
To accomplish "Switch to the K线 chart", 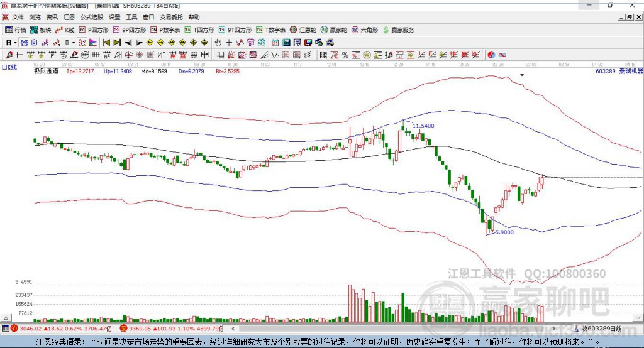I will pos(65,30).
